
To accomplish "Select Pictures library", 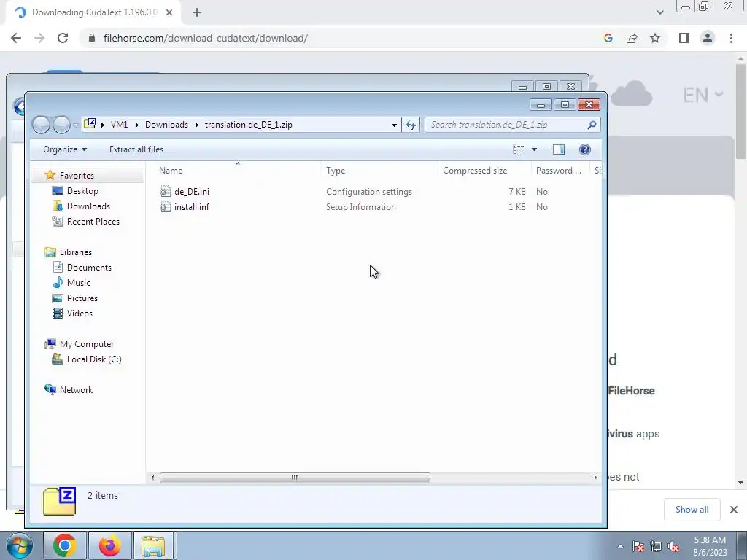I will (82, 298).
